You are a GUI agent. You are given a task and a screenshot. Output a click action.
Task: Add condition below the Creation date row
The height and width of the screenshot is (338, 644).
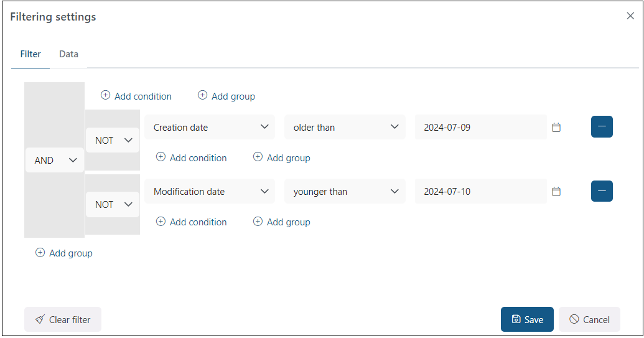(x=192, y=157)
